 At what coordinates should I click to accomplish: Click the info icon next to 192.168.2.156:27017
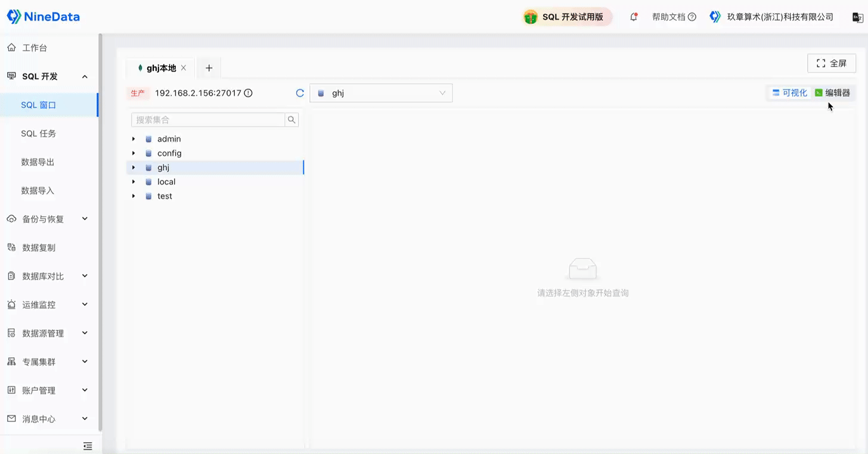coord(249,93)
